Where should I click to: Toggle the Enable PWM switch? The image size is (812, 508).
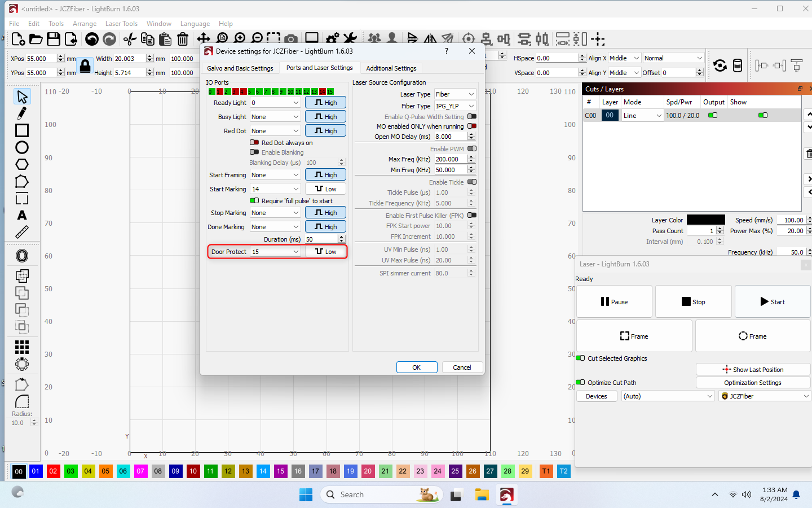(472, 149)
